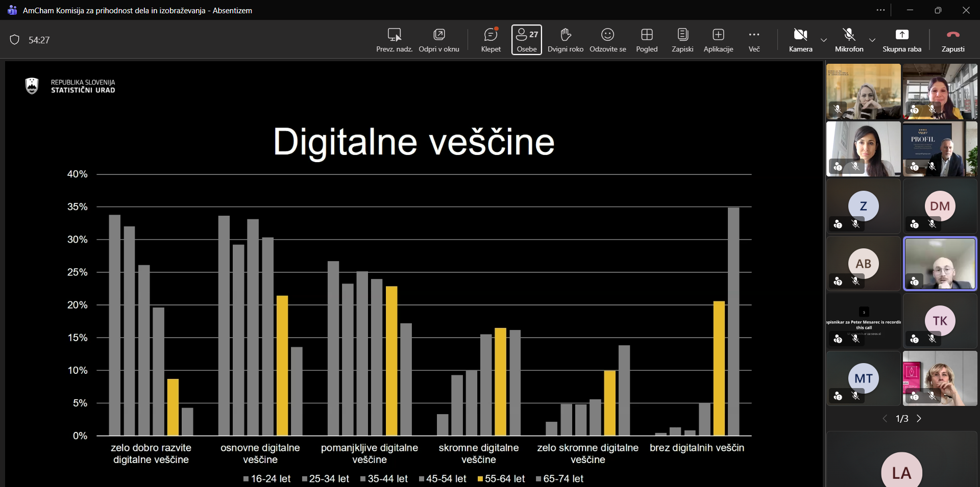
Task: Pop out shared content with Odpri v oknu
Action: tap(439, 40)
